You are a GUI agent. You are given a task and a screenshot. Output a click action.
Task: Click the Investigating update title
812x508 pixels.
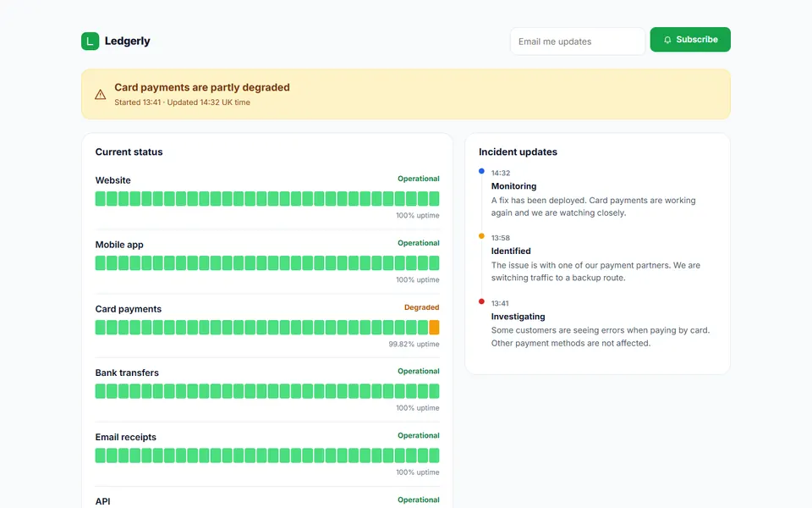click(x=518, y=316)
